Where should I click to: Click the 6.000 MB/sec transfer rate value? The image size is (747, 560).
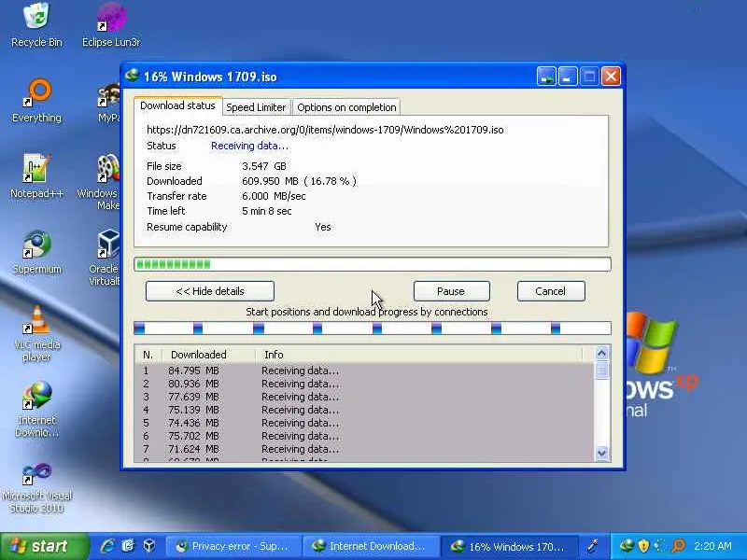click(274, 196)
